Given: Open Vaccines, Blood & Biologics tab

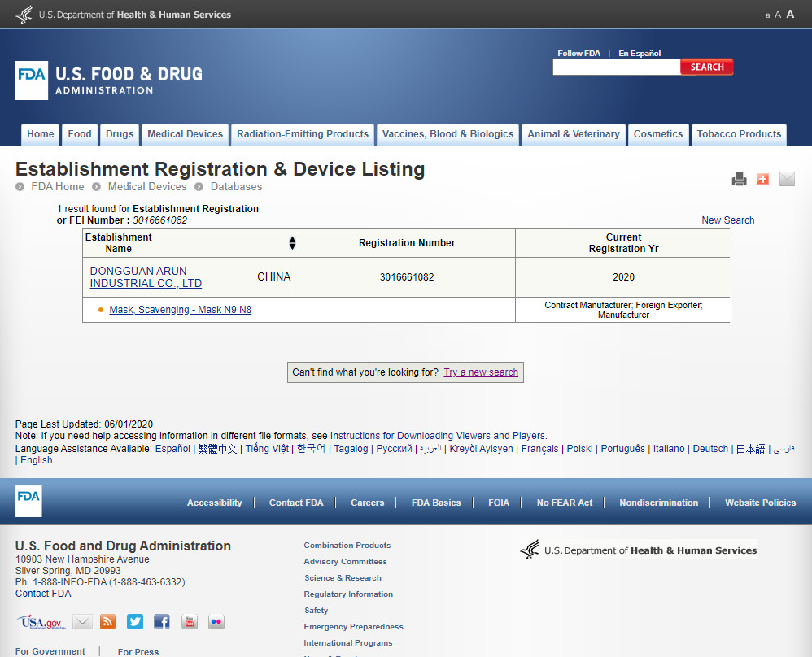Looking at the screenshot, I should point(448,134).
